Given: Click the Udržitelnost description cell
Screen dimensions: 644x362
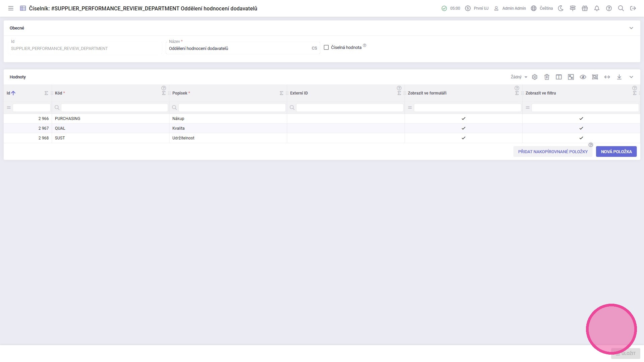Looking at the screenshot, I should click(228, 138).
